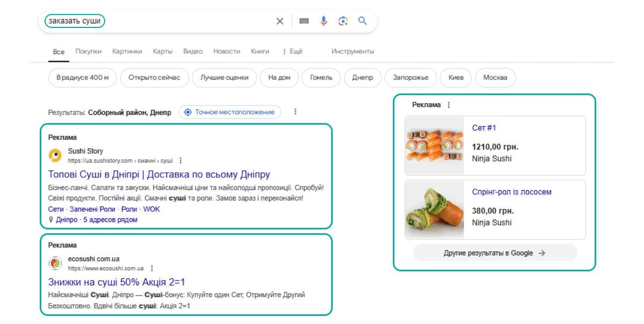Click the Sushi Story favicon
Viewport: 644px width, 324px height.
point(55,155)
